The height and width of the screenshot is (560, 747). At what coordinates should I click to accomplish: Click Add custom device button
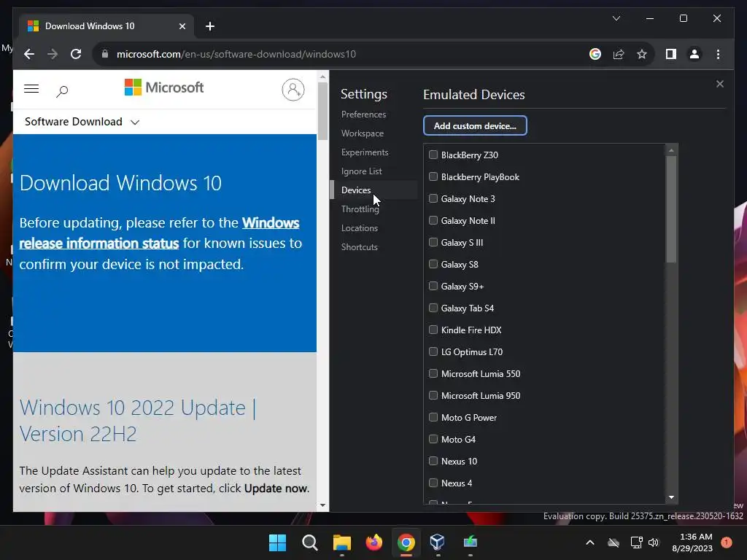[x=475, y=125]
